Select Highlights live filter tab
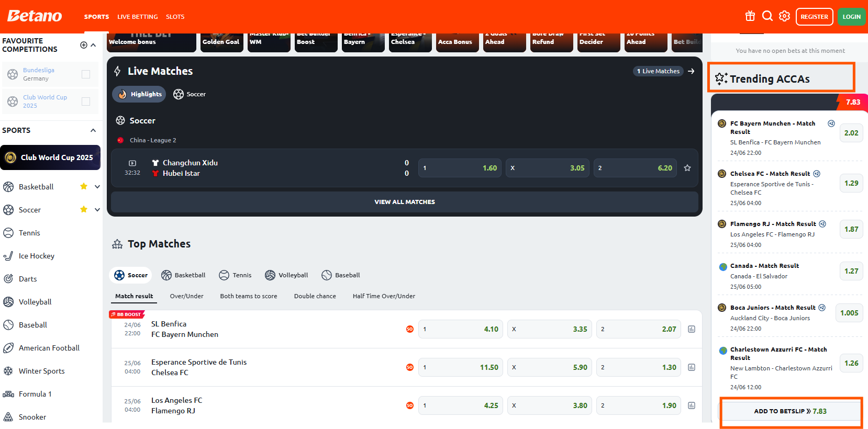This screenshot has width=868, height=429. pyautogui.click(x=139, y=94)
